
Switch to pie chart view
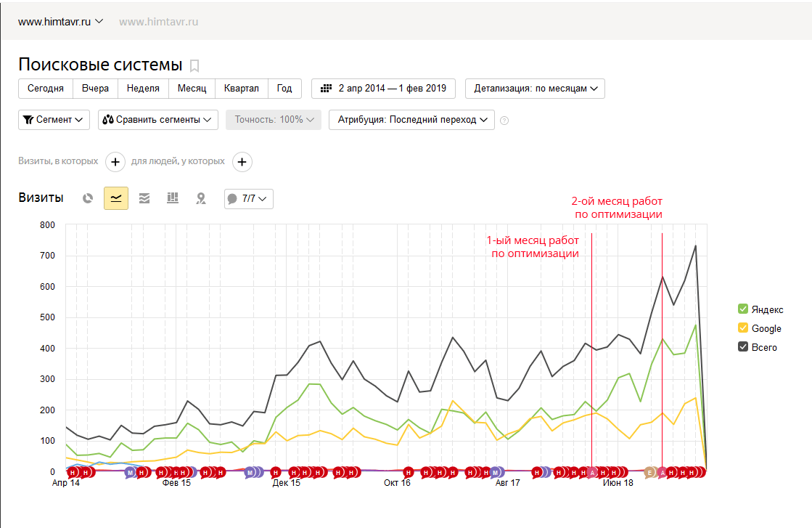click(x=88, y=198)
